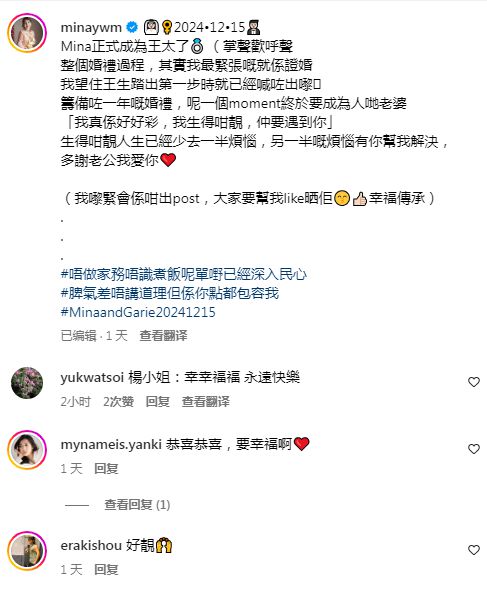Translate the post via 查看翻译 under caption
The image size is (487, 591).
pos(163,335)
